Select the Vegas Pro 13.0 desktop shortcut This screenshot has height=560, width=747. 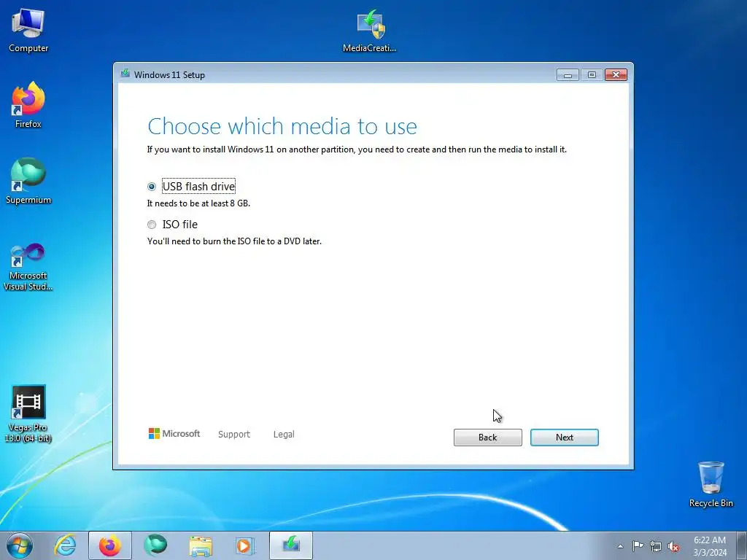[28, 414]
